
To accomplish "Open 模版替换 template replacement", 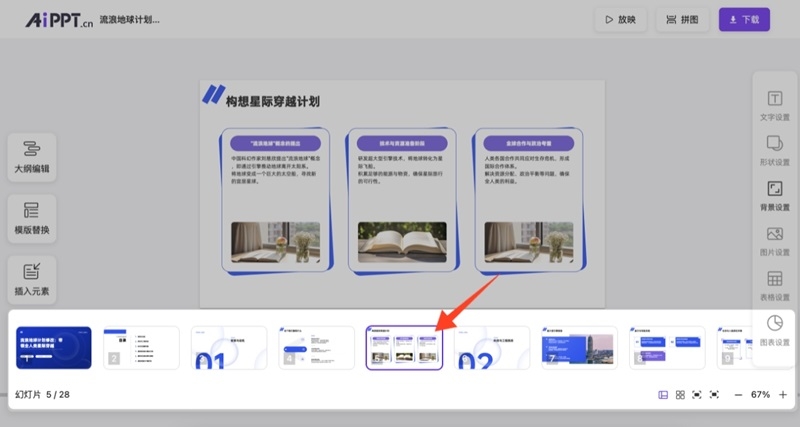I will (32, 218).
